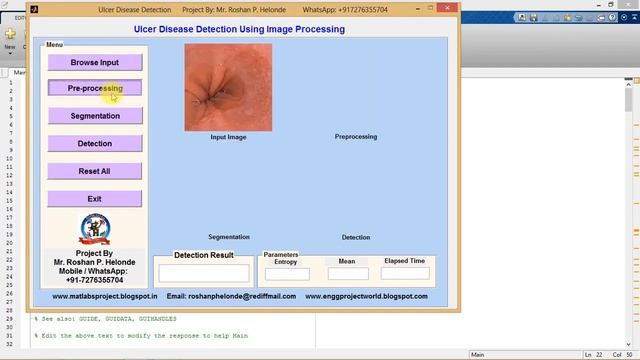This screenshot has width=640, height=360.
Task: Click the Elapsed Time value field
Action: [x=405, y=273]
